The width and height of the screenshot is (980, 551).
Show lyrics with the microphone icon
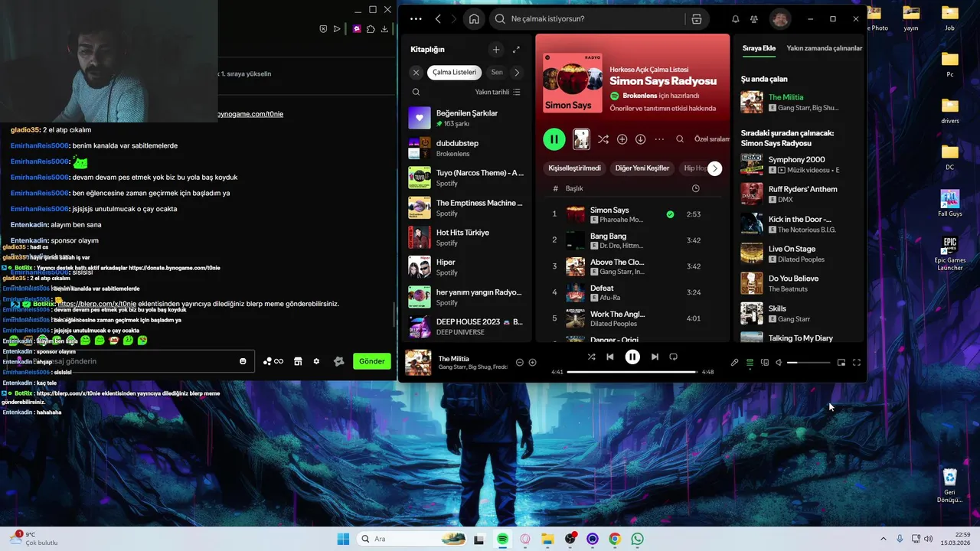(735, 363)
